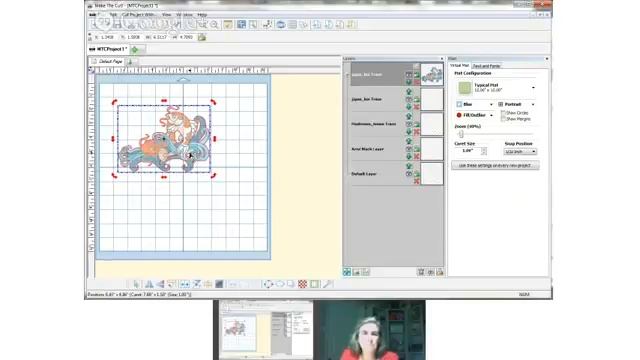Click the yellow note icon in top toolbar
The width and height of the screenshot is (640, 360).
click(228, 25)
